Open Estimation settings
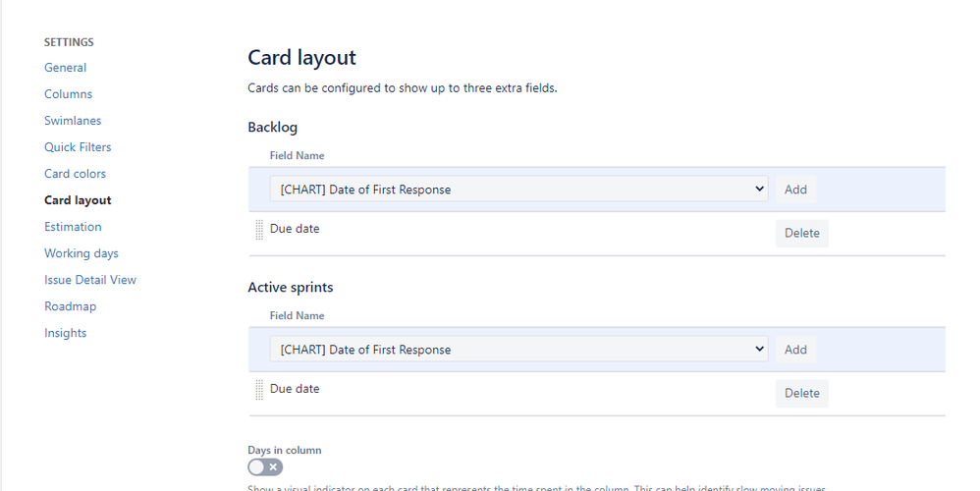Image resolution: width=980 pixels, height=491 pixels. click(x=73, y=227)
